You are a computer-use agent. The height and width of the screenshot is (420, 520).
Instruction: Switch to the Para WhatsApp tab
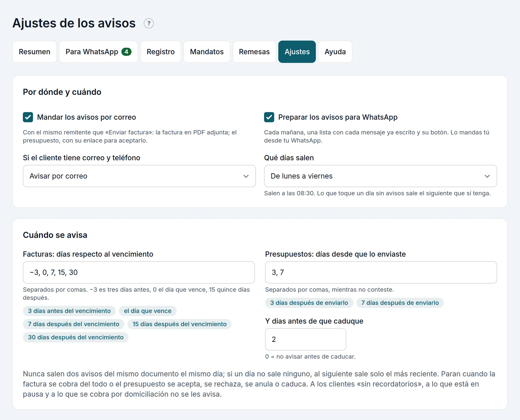point(99,52)
